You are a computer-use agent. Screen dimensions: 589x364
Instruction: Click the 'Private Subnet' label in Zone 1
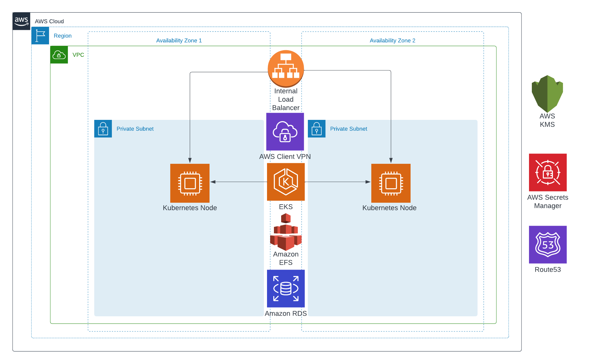[x=135, y=129]
